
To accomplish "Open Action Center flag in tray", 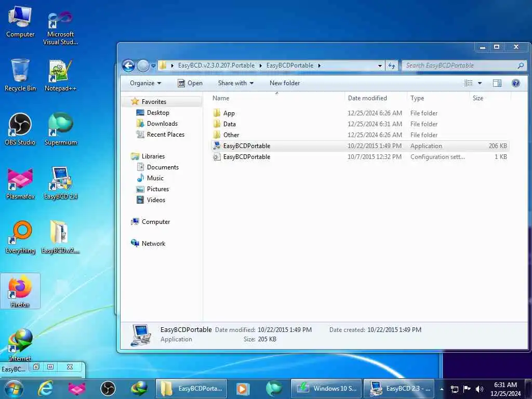I will 467,389.
